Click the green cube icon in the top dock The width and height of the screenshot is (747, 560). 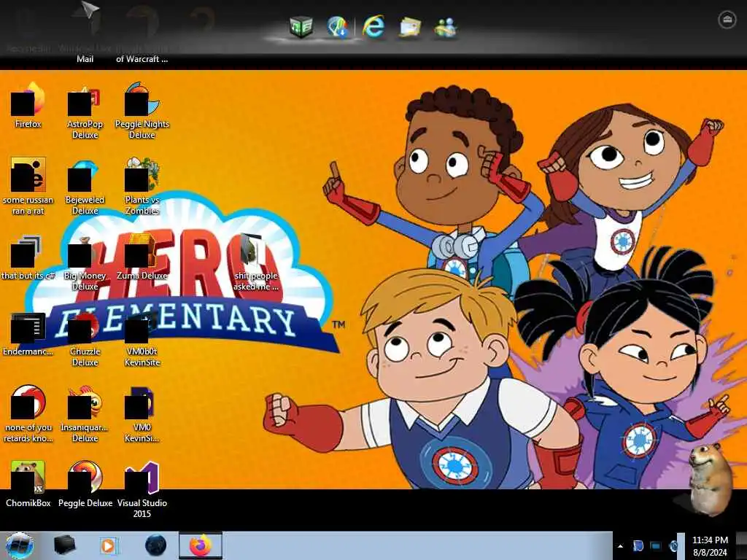(301, 26)
